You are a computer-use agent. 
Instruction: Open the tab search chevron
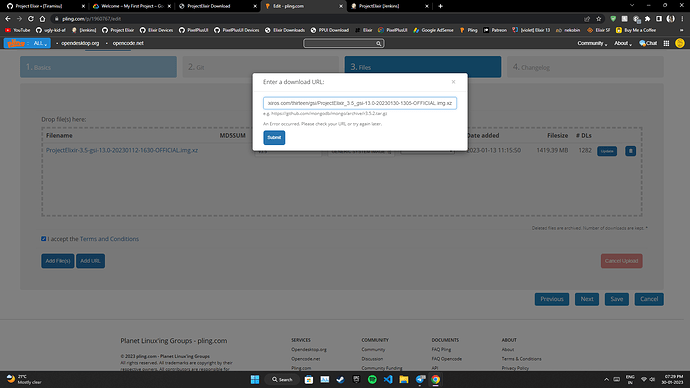point(632,6)
